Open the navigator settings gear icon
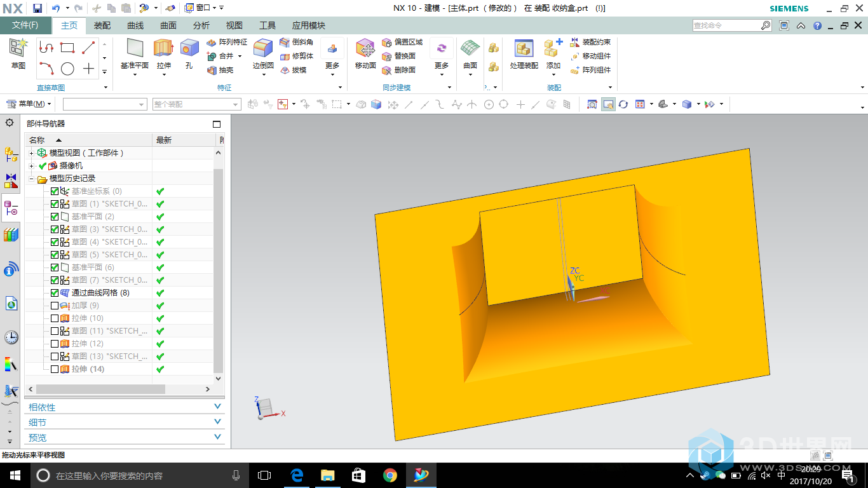Viewport: 868px width, 488px height. pyautogui.click(x=10, y=123)
